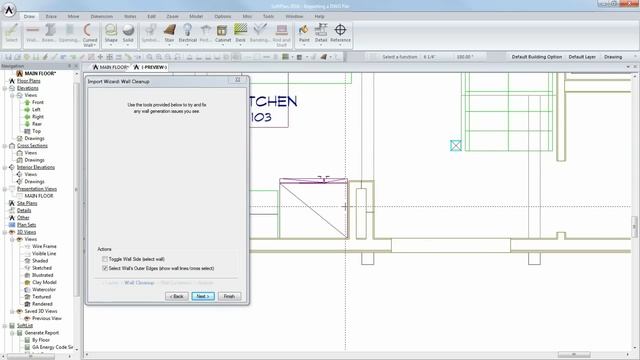Open the Right elevation view
This screenshot has width=640, height=360.
click(x=38, y=117)
